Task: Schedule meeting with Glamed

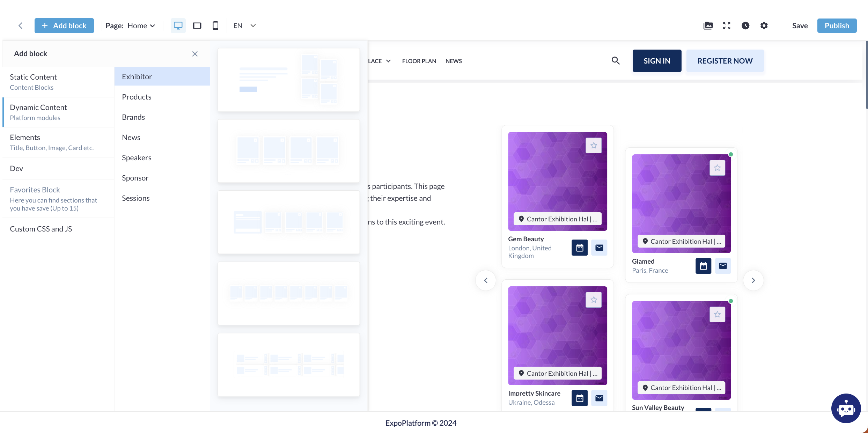Action: point(703,266)
